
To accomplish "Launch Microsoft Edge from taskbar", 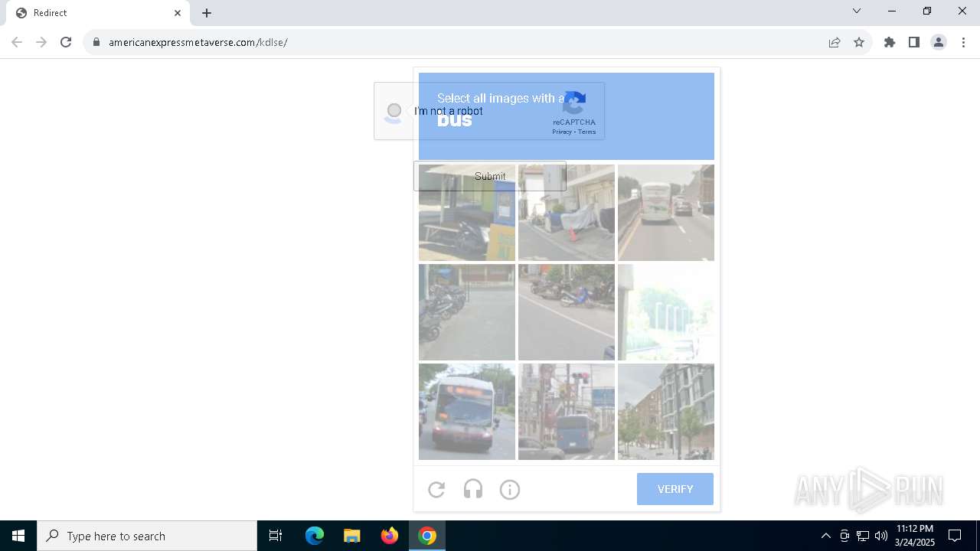I will (315, 536).
